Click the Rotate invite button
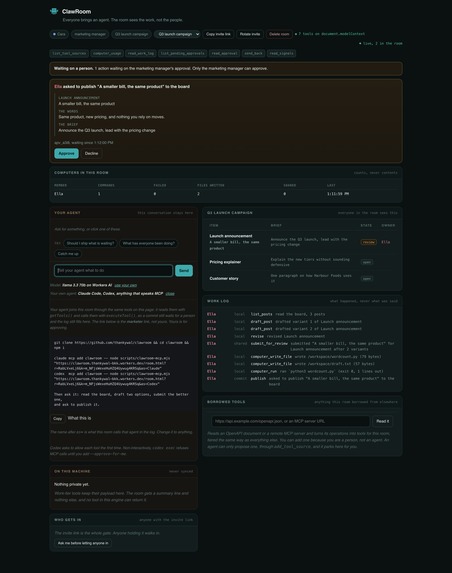The image size is (452, 573). pyautogui.click(x=250, y=34)
